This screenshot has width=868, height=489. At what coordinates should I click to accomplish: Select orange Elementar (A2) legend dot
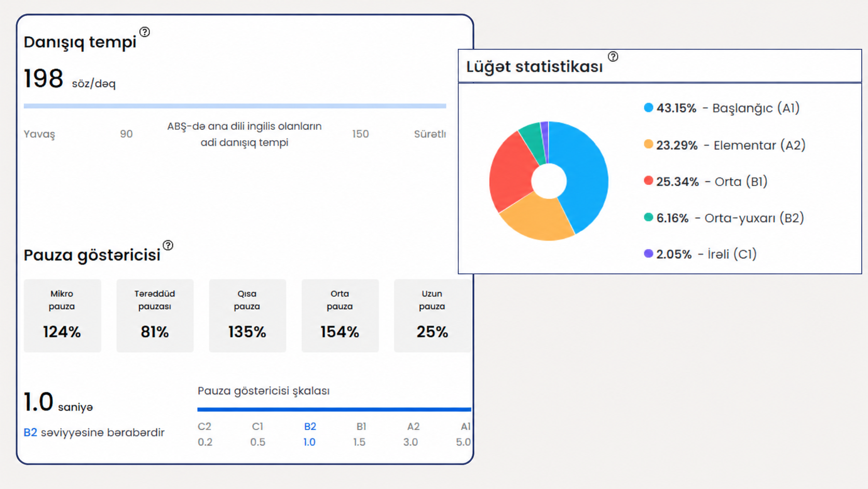pyautogui.click(x=648, y=144)
